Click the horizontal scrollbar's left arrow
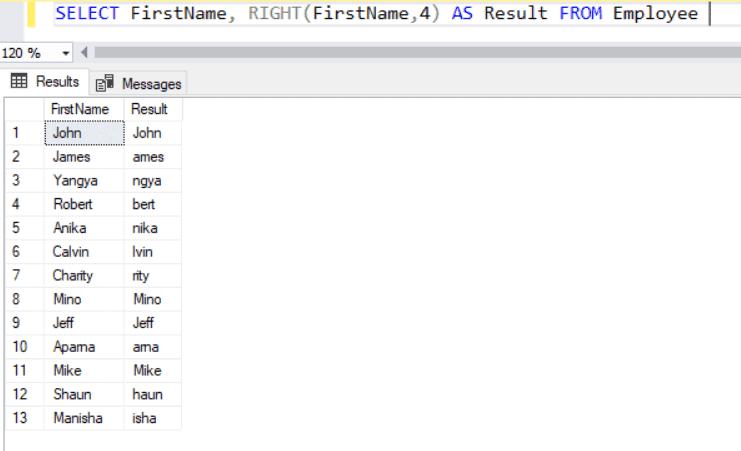 pos(83,52)
